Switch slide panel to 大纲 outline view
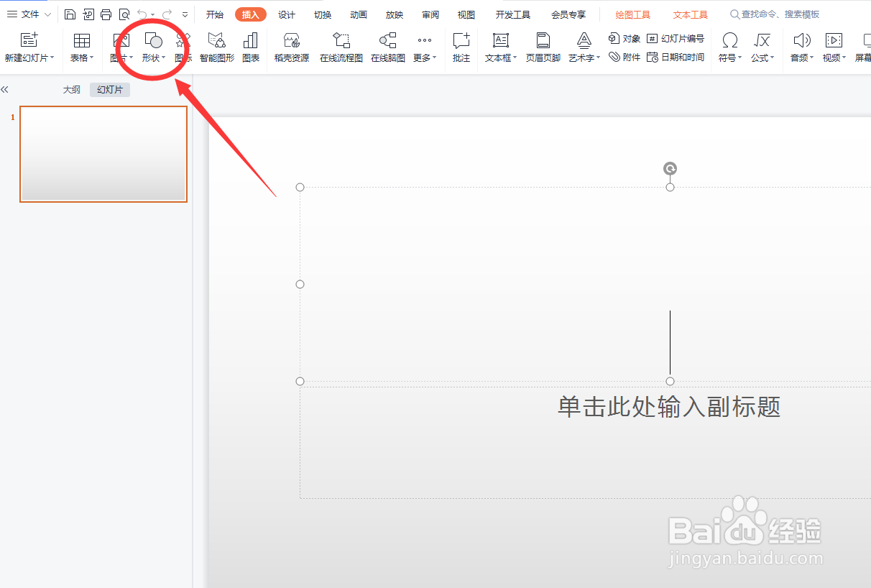The width and height of the screenshot is (871, 588). (72, 90)
